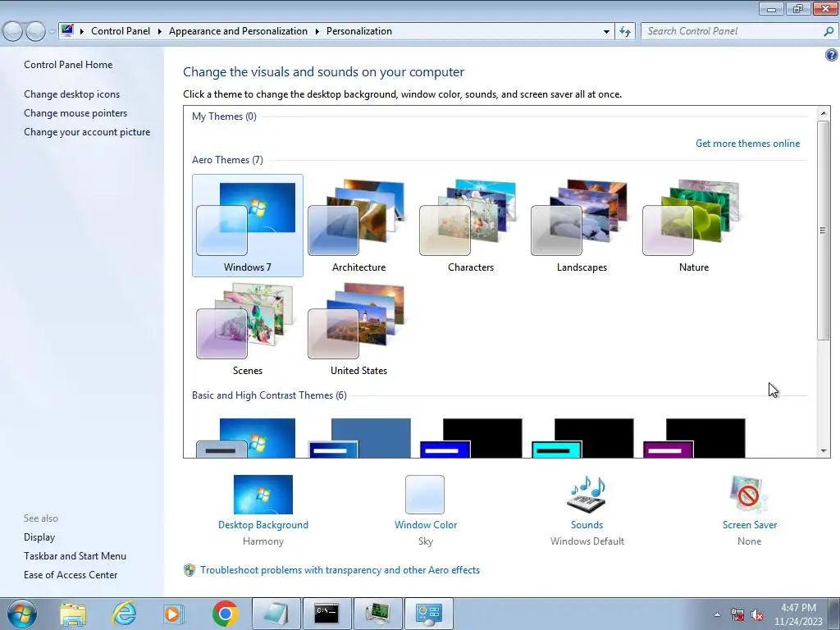The image size is (840, 630).
Task: Open Get more themes online
Action: point(747,144)
